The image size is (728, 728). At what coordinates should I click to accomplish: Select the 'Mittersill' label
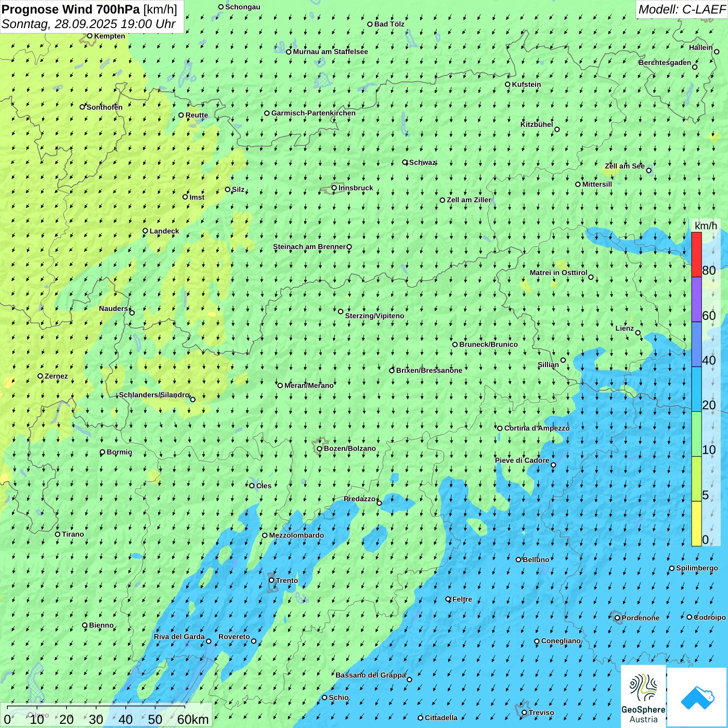tap(597, 184)
